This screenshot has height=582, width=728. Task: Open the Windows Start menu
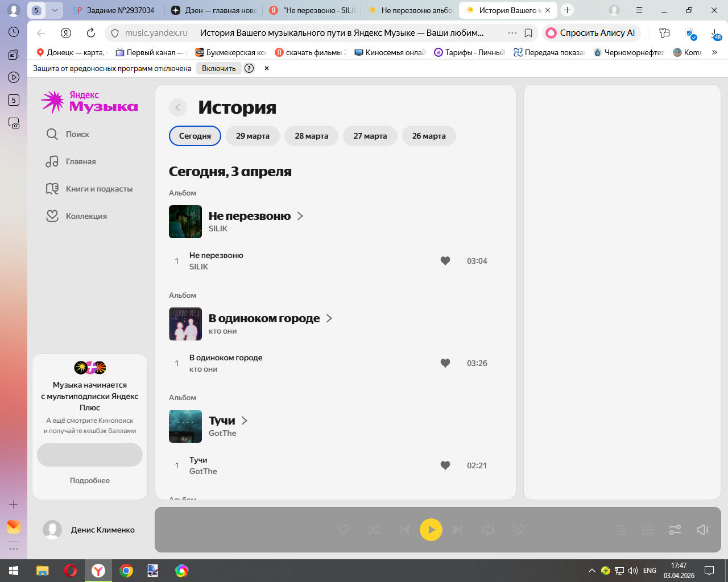point(14,571)
